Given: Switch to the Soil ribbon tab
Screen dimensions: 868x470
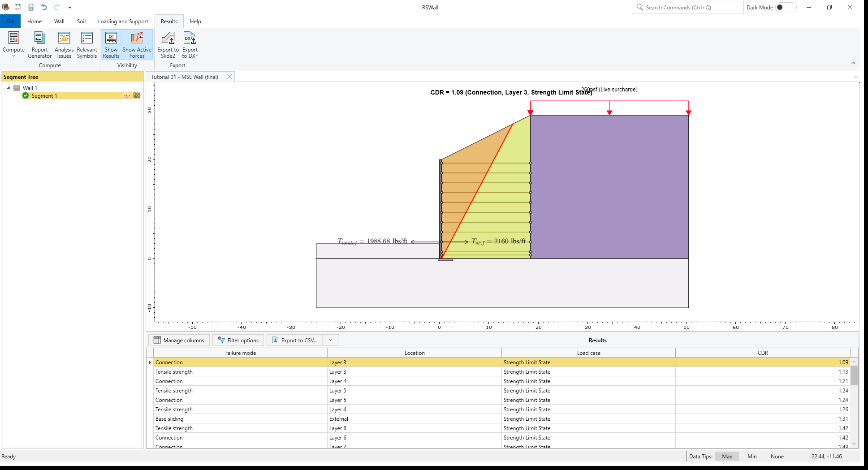Looking at the screenshot, I should pyautogui.click(x=81, y=21).
